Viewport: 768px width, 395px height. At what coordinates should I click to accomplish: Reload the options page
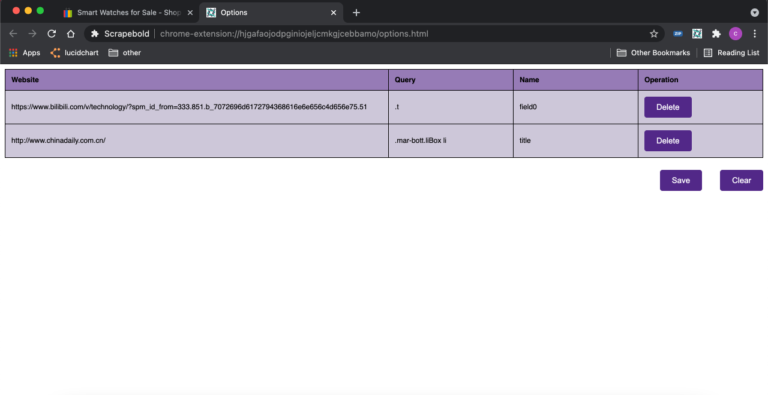point(51,34)
